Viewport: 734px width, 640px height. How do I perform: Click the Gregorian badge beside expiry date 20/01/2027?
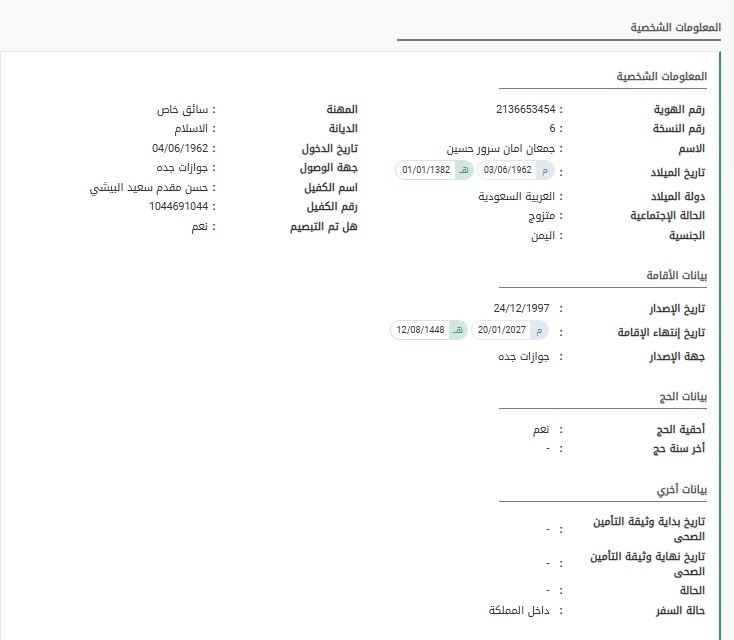tap(540, 329)
